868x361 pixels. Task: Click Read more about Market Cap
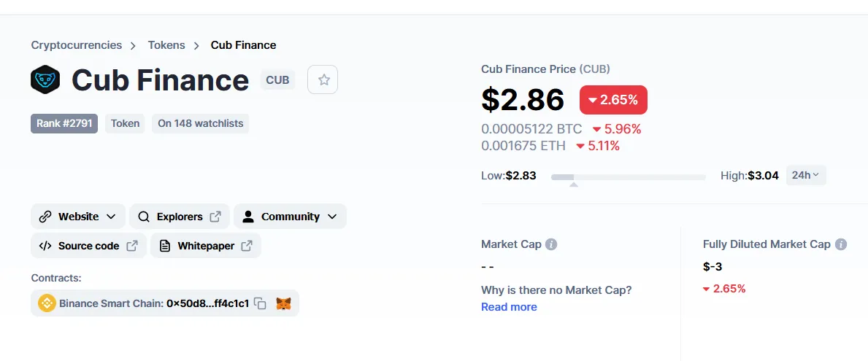[509, 307]
